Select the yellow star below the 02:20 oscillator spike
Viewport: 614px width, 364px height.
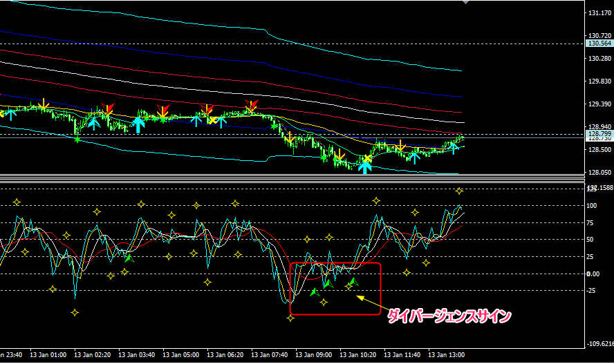tap(75, 312)
